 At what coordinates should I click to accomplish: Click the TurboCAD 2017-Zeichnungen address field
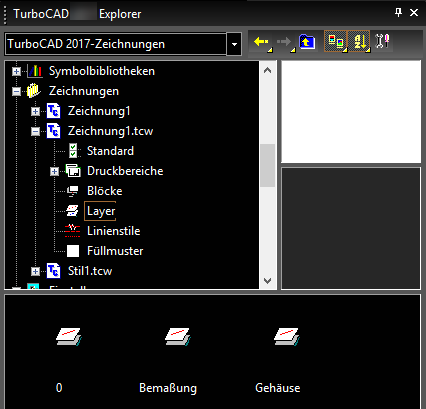click(116, 44)
